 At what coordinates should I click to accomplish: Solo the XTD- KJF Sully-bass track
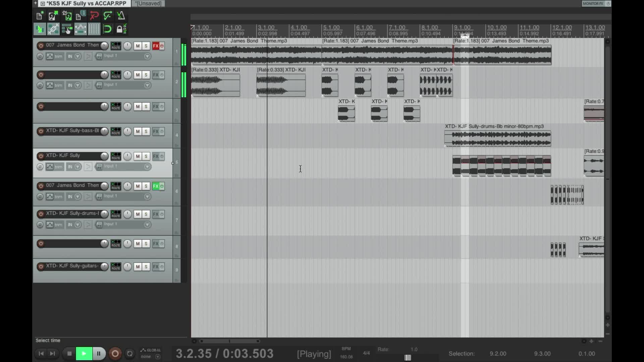click(x=146, y=131)
